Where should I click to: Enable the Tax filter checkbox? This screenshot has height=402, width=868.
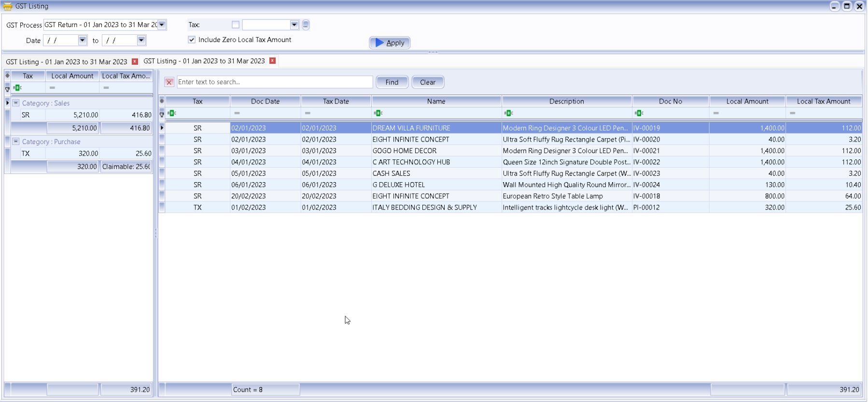236,25
